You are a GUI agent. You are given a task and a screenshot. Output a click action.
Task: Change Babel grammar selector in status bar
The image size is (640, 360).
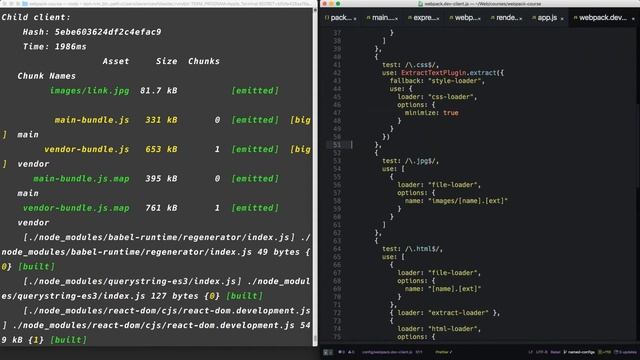point(556,352)
